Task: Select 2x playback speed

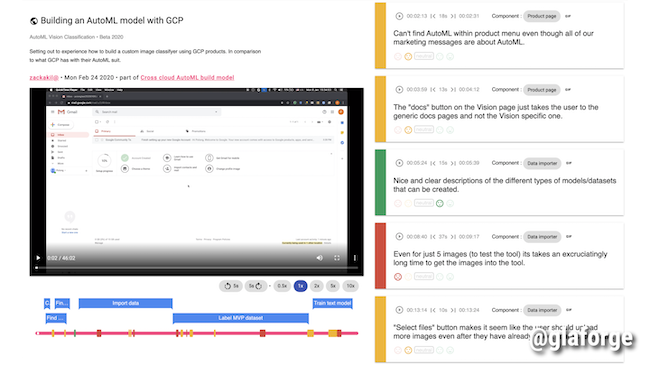Action: pyautogui.click(x=317, y=286)
